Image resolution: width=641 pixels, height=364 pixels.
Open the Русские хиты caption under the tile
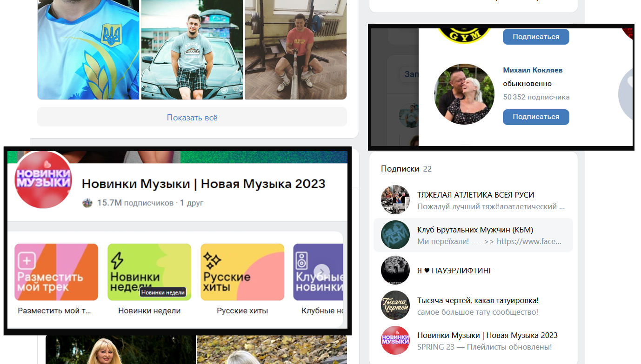[x=242, y=311]
